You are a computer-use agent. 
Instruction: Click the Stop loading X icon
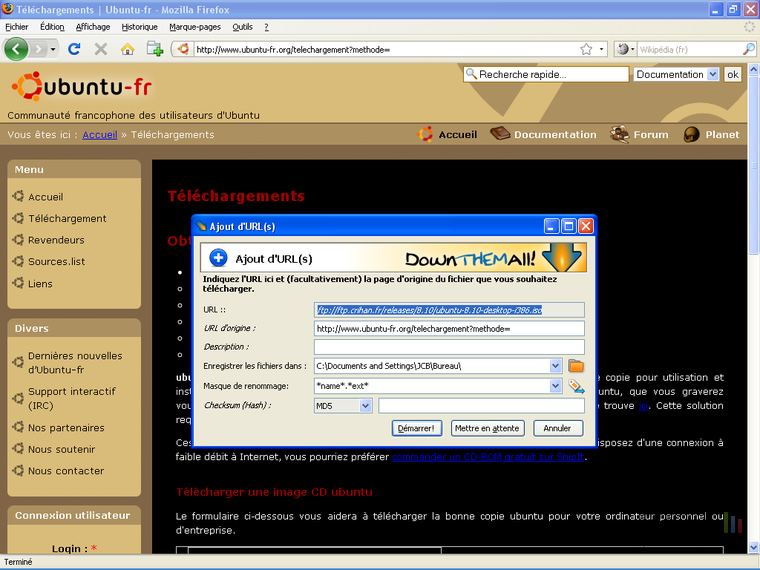tap(101, 49)
